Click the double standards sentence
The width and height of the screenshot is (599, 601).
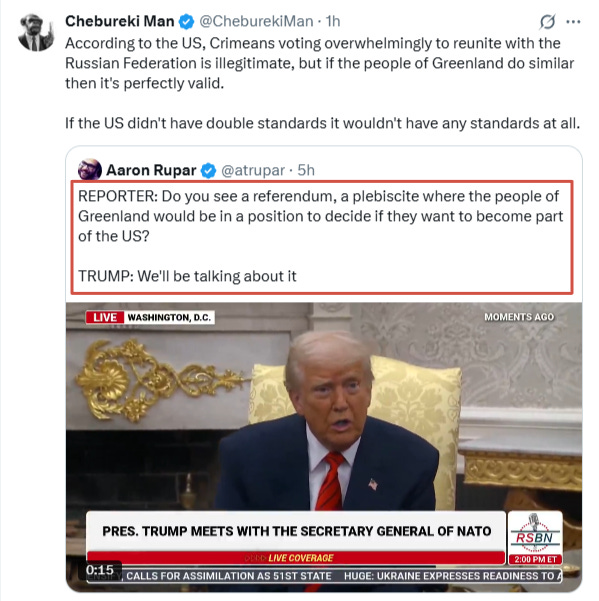coord(322,123)
